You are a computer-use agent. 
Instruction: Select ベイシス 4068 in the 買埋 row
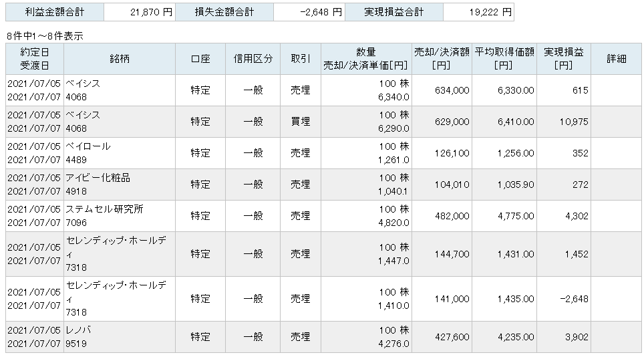click(120, 122)
